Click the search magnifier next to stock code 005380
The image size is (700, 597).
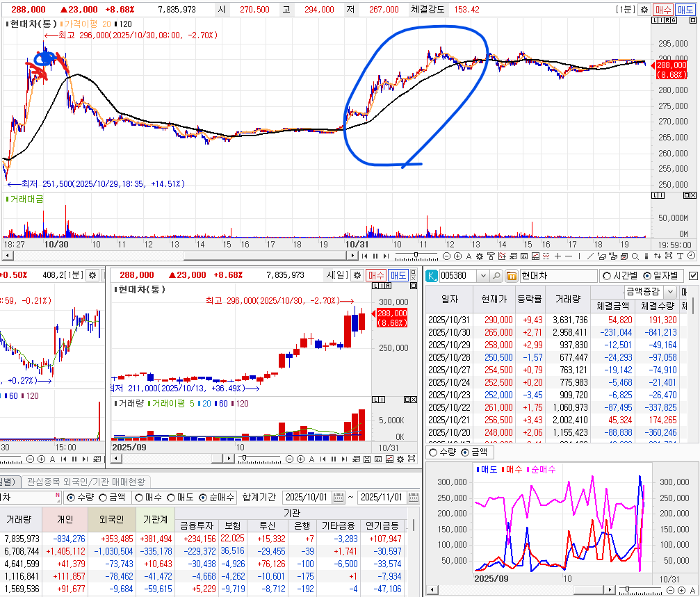tap(496, 276)
